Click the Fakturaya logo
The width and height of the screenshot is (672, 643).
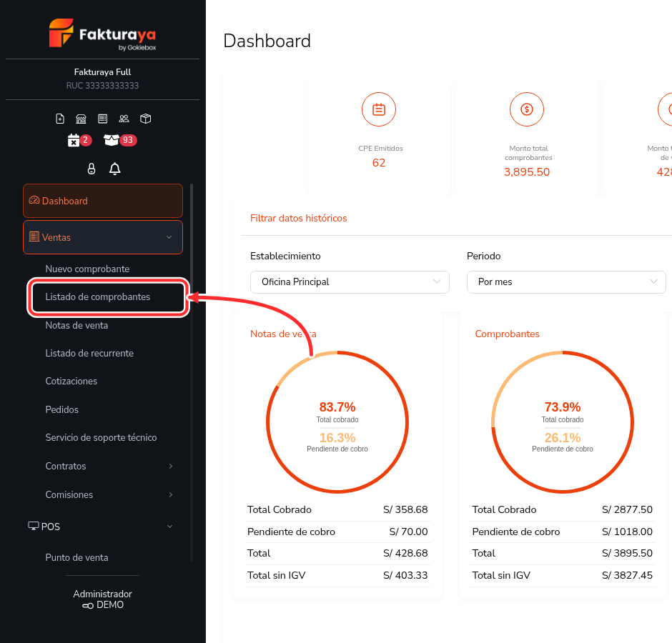click(102, 34)
